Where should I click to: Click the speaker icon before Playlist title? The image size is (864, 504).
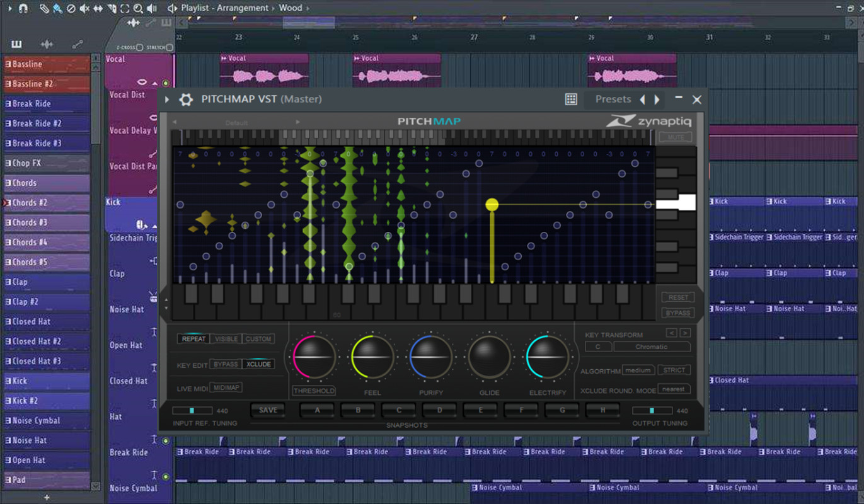point(172,8)
